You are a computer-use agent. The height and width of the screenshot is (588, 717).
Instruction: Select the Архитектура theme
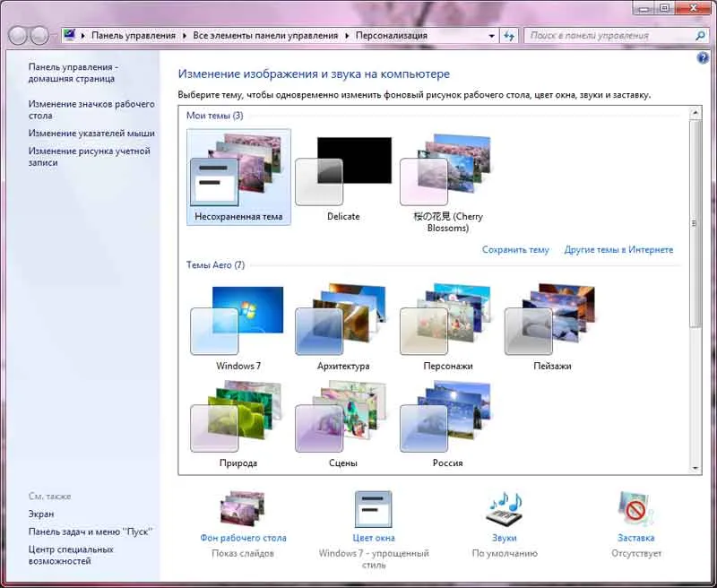click(343, 326)
